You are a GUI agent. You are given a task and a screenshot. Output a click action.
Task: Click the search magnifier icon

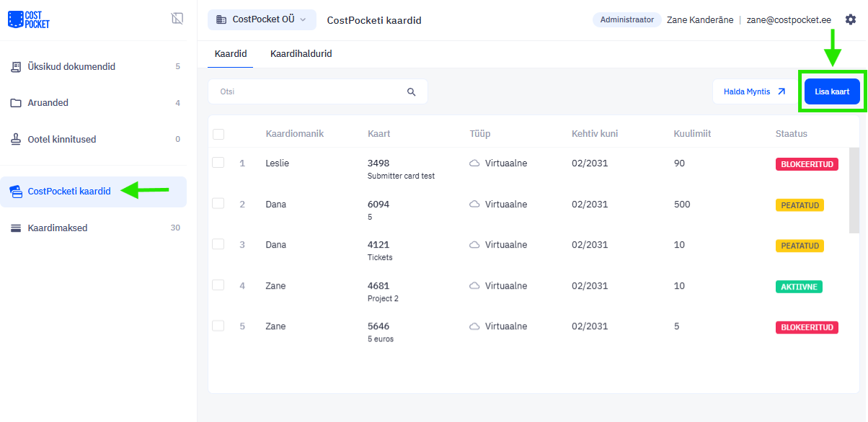pyautogui.click(x=412, y=91)
